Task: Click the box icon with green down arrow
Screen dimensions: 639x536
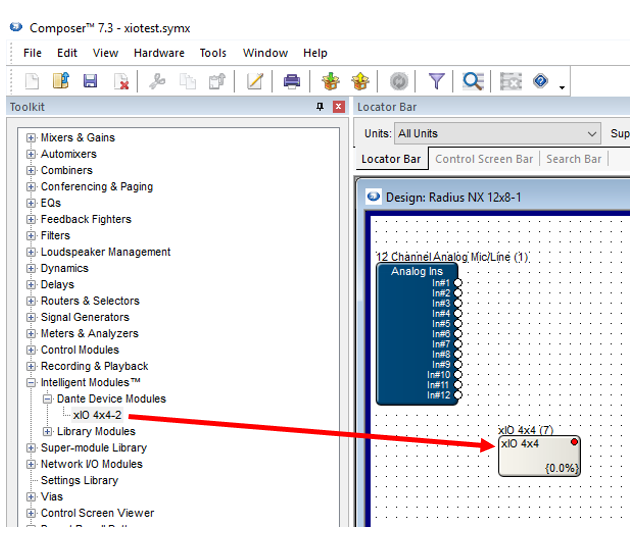Action: click(x=331, y=81)
